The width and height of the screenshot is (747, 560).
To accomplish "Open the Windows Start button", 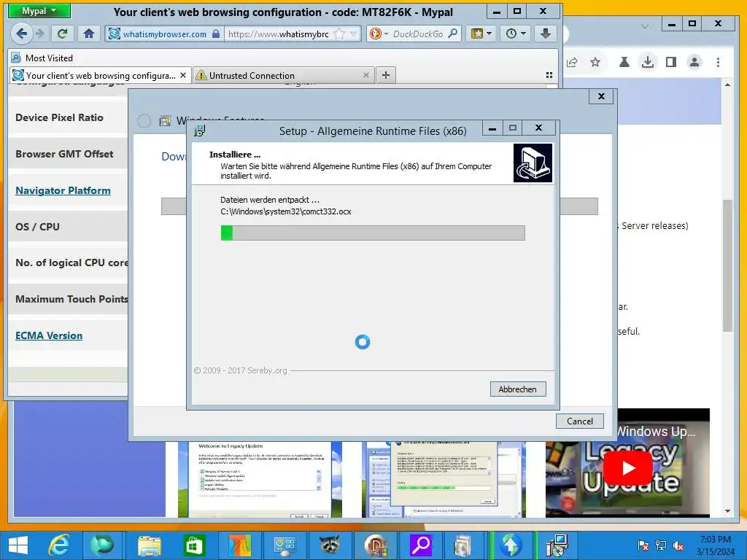I will tap(18, 545).
